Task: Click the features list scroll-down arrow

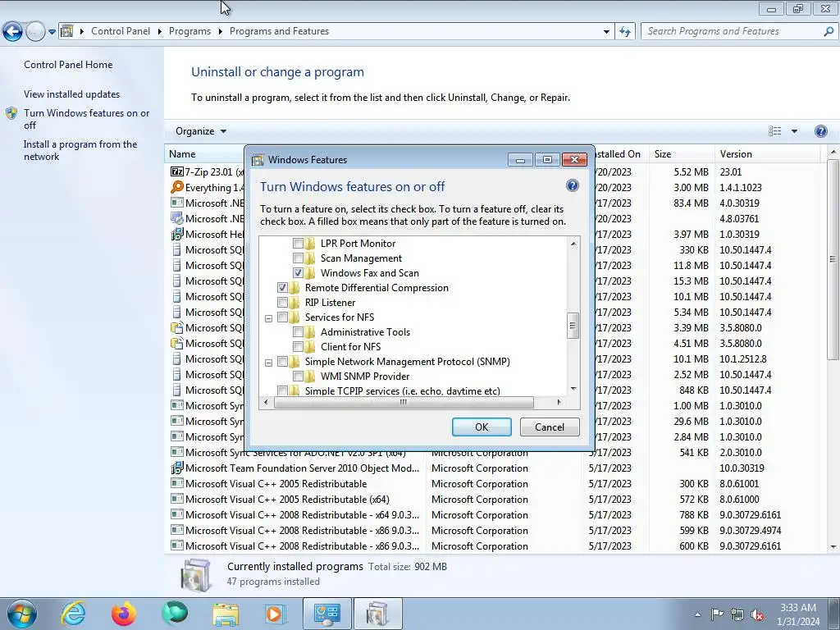Action: click(x=573, y=389)
